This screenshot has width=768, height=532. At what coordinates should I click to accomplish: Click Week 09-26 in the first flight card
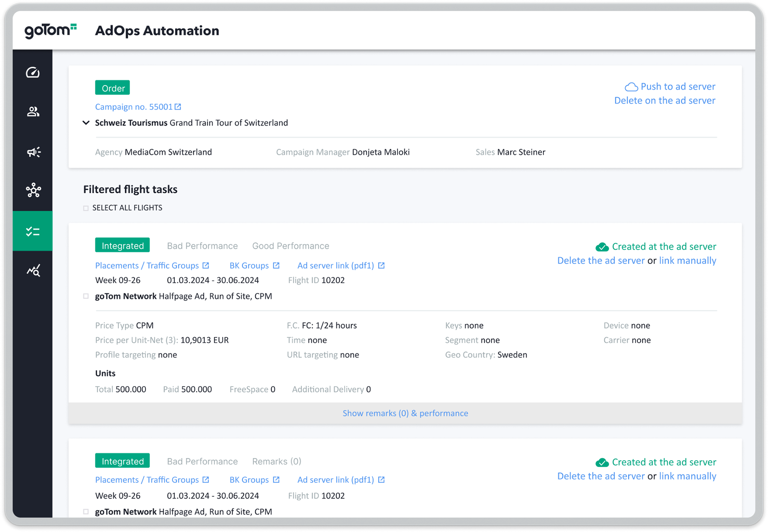click(118, 280)
